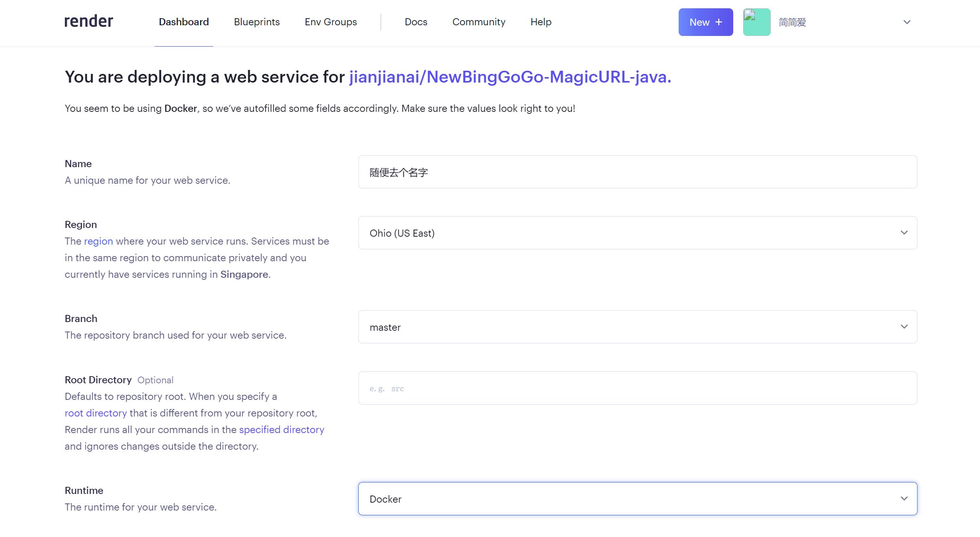Click the Help menu item

click(x=541, y=22)
